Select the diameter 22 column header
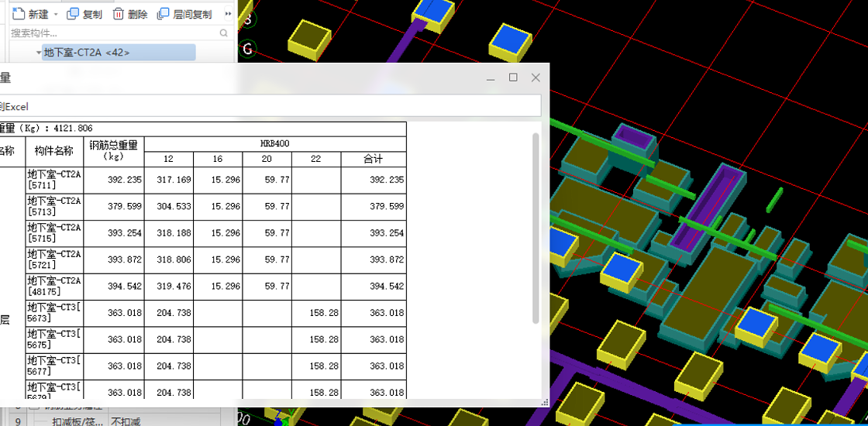 point(316,160)
